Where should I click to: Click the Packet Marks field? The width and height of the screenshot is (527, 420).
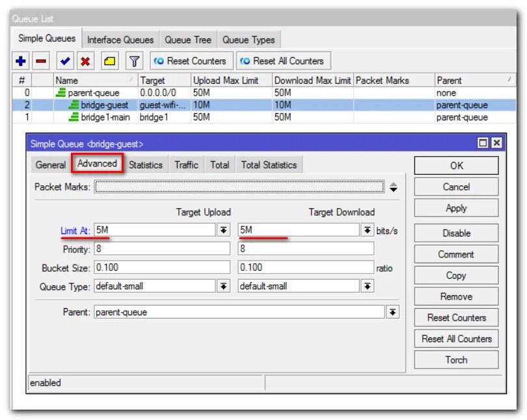(x=239, y=187)
